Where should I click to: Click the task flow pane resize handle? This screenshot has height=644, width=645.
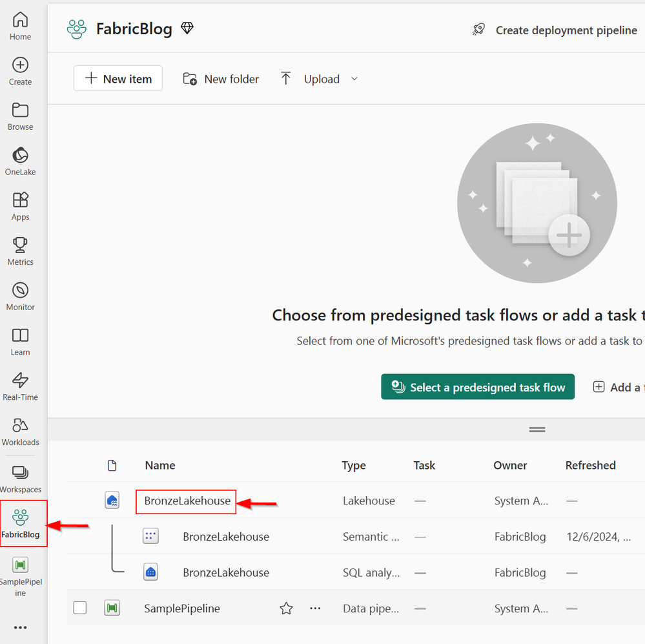[537, 429]
